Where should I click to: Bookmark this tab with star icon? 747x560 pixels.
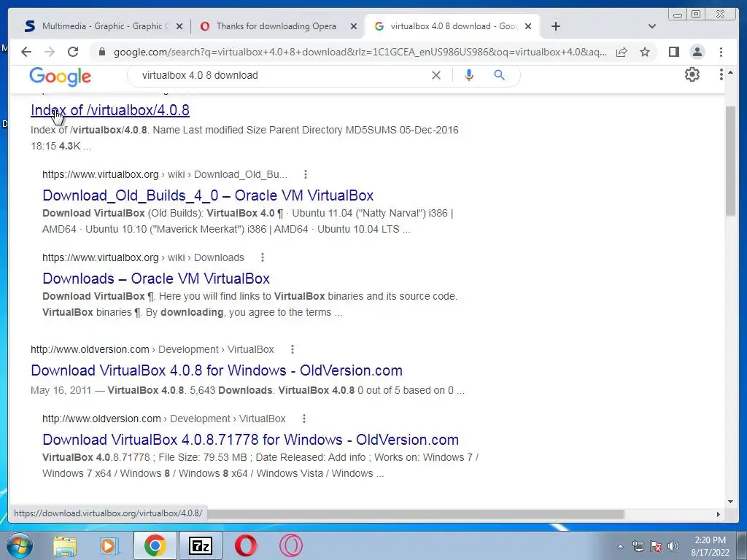coord(645,52)
